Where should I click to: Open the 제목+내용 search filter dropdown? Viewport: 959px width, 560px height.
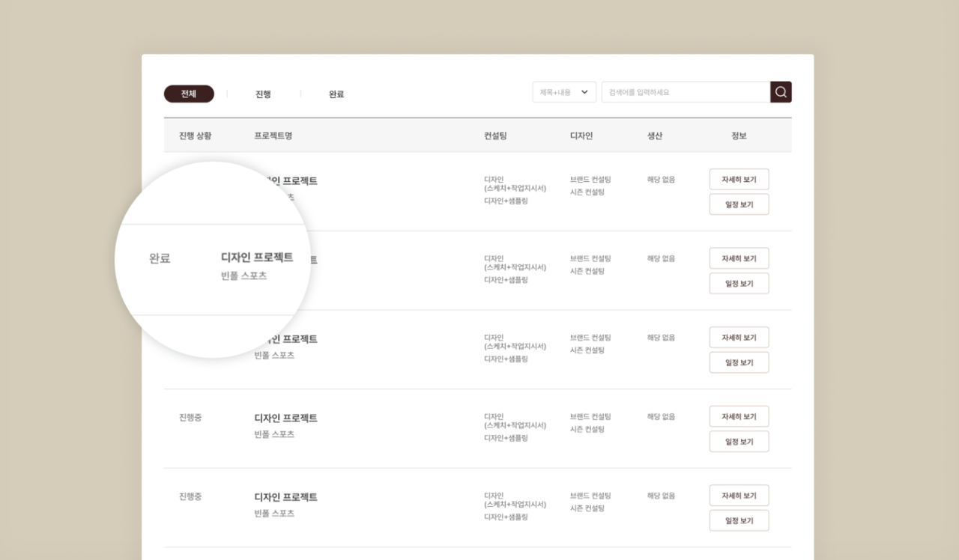point(564,92)
